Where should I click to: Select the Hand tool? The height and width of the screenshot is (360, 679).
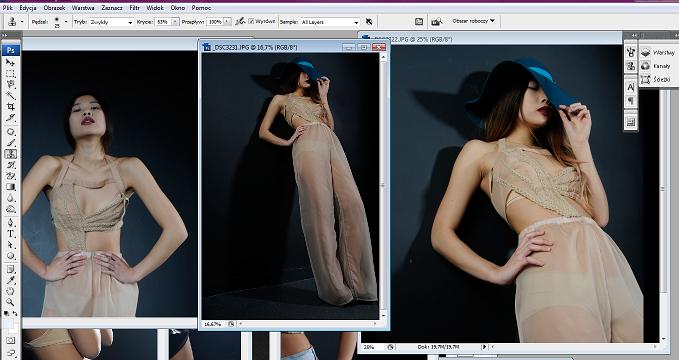coord(10,291)
